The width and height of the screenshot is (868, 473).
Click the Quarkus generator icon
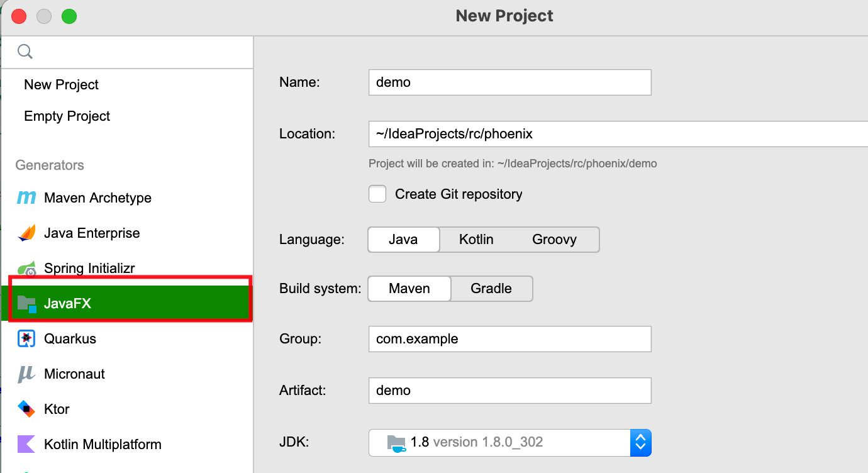[x=26, y=338]
